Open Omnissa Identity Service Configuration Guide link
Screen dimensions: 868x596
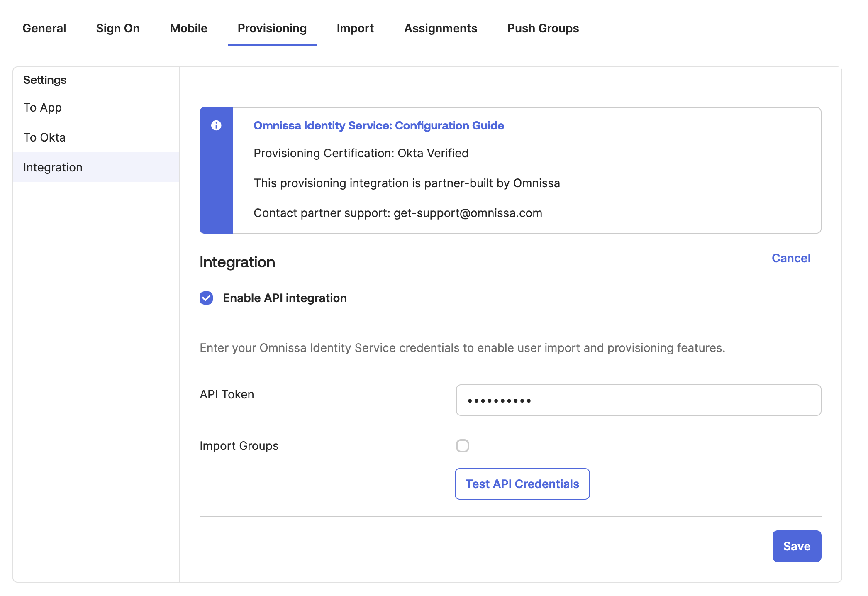(379, 125)
